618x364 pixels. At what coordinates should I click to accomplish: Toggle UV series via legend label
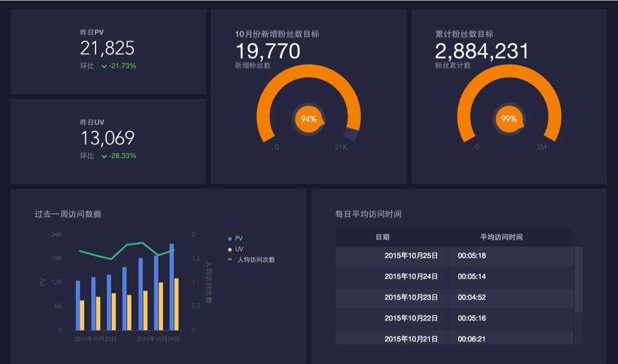[239, 249]
